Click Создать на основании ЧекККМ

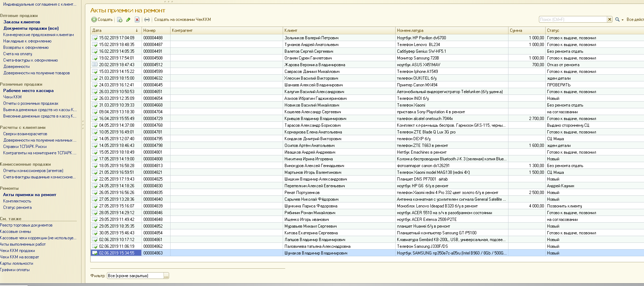pyautogui.click(x=182, y=20)
